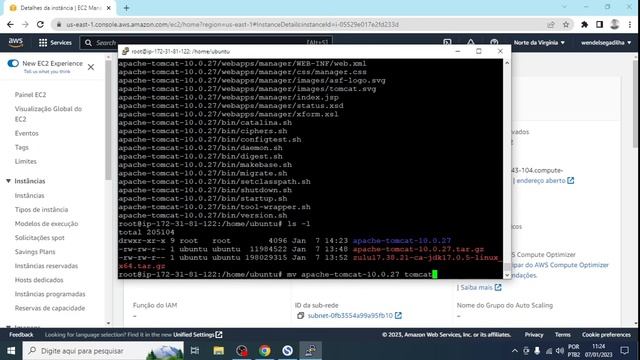640x360 pixels.
Task: Open the subnet-0fb3554a99a95fb10 link
Action: coord(354,316)
